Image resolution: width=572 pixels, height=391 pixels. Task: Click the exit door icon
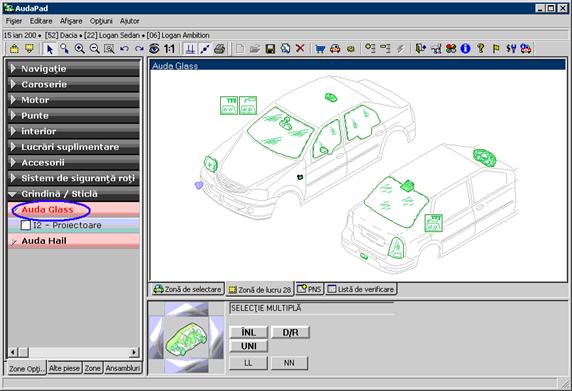coord(421,49)
